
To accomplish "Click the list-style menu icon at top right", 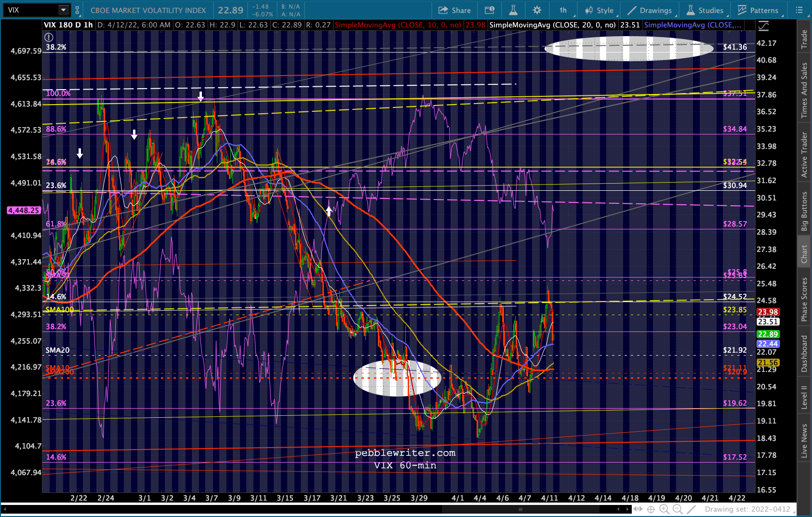I will pyautogui.click(x=799, y=10).
